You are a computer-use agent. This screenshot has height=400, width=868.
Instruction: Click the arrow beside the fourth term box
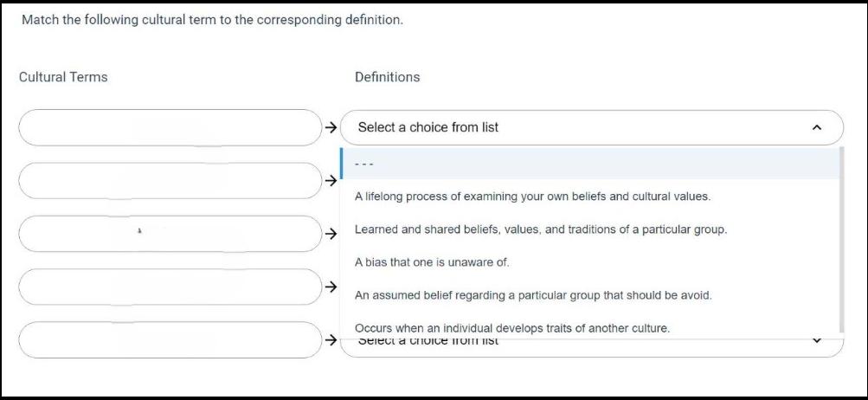tap(331, 287)
